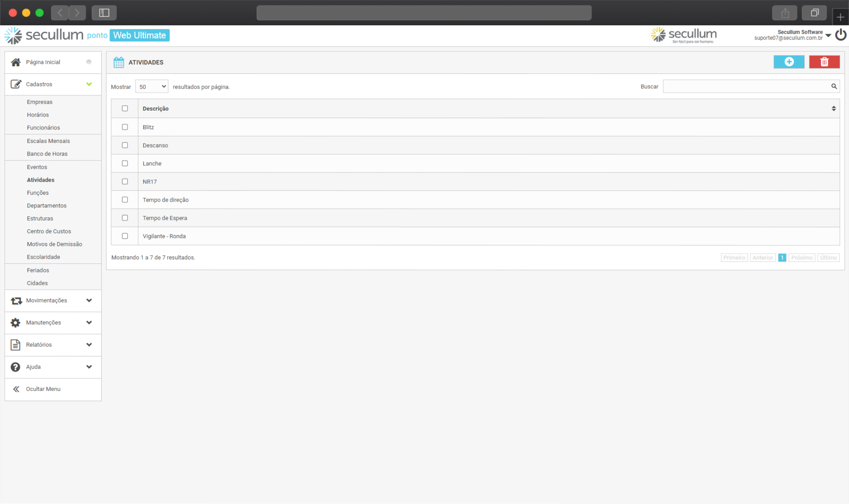Click the Ajuda question mark icon
Image resolution: width=849 pixels, height=504 pixels.
pos(15,367)
